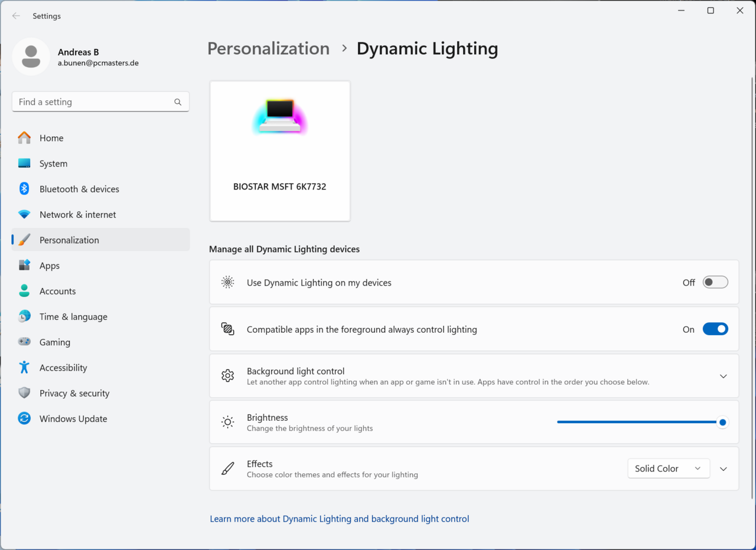This screenshot has height=550, width=756.
Task: Open the Solid Color effects dropdown
Action: 669,469
